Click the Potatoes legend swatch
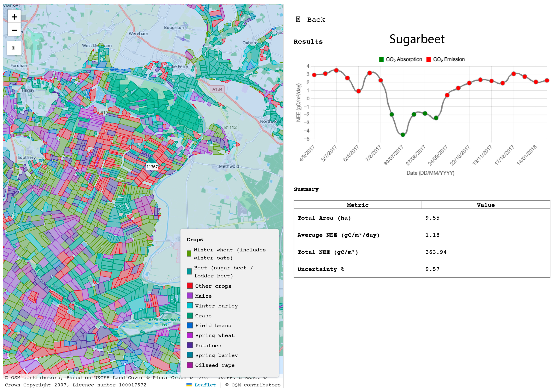553x392 pixels. (190, 345)
